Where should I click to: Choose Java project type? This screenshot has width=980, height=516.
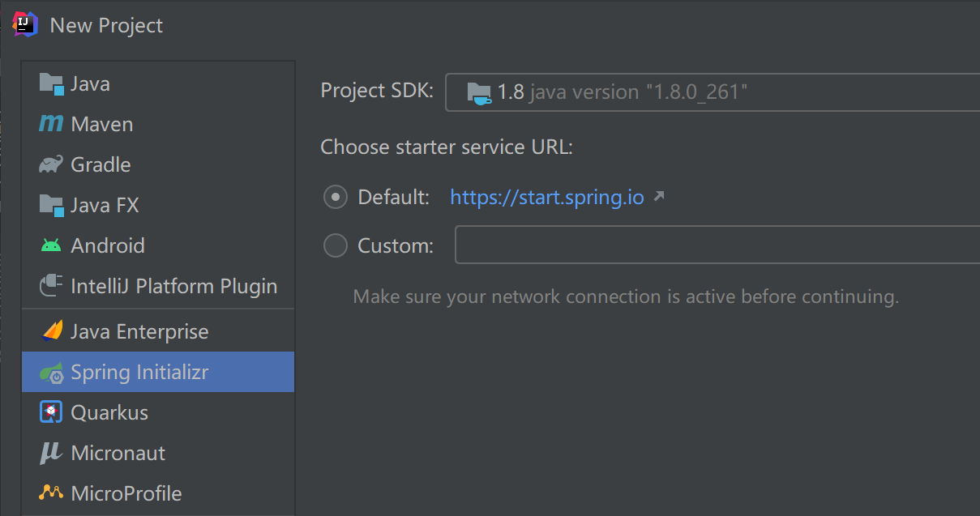click(x=158, y=84)
